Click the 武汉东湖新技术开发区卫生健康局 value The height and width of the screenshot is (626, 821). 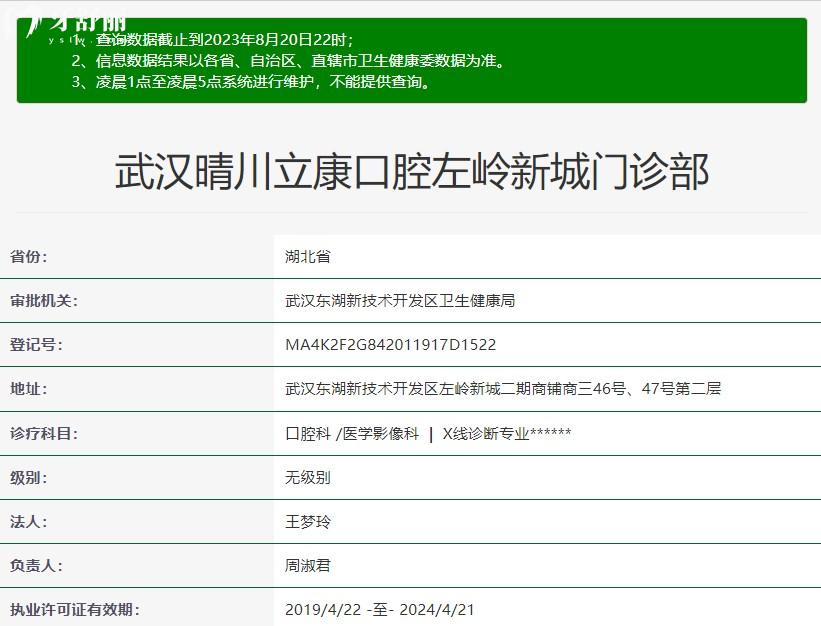pos(400,301)
